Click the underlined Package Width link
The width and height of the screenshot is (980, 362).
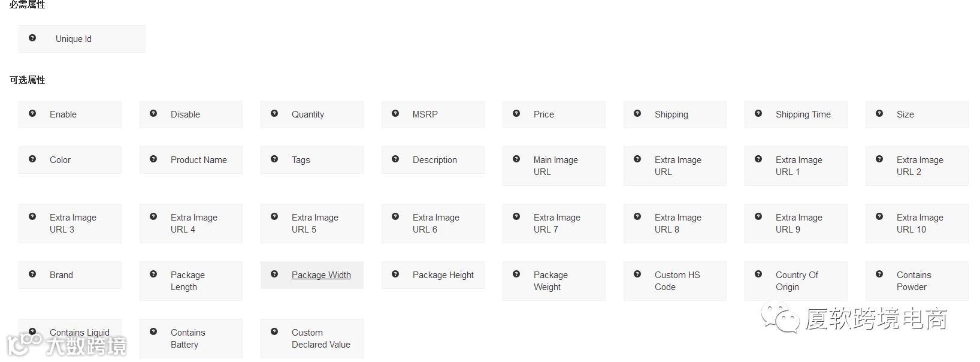321,275
